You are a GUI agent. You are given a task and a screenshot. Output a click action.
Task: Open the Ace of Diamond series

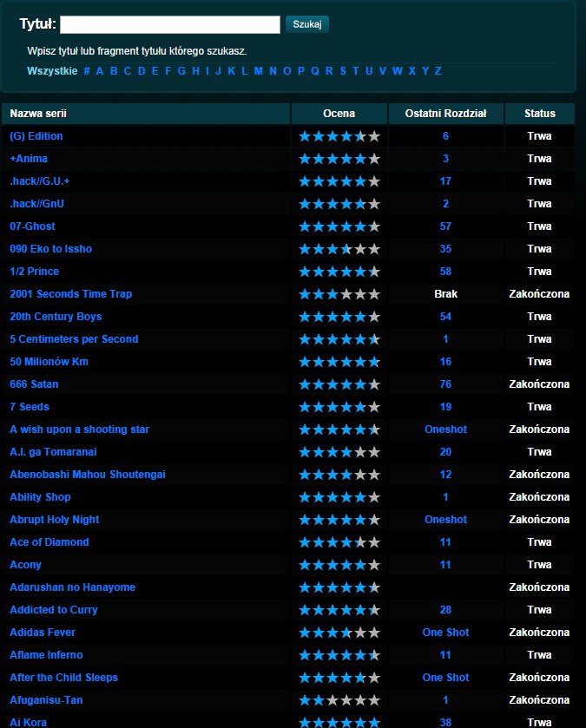coord(49,542)
